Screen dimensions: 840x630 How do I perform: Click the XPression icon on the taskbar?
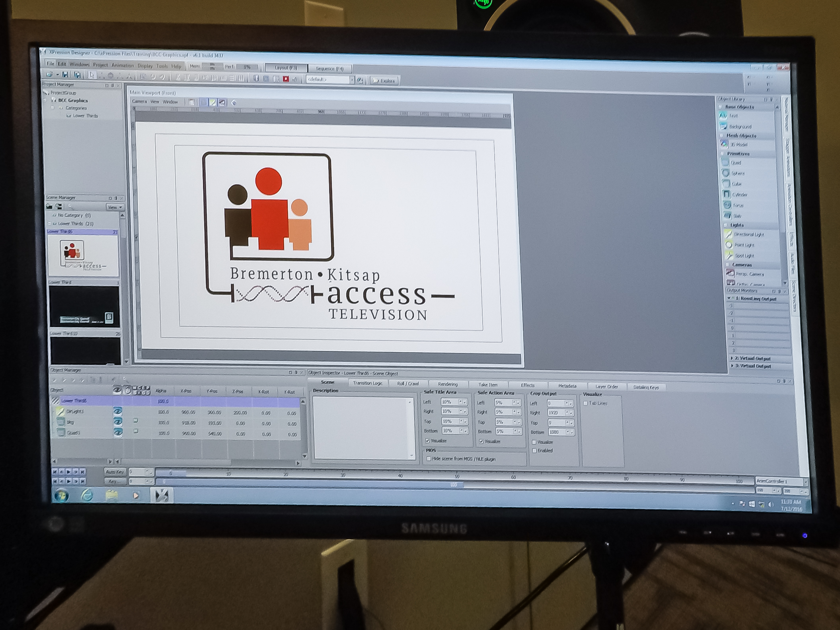(x=162, y=495)
